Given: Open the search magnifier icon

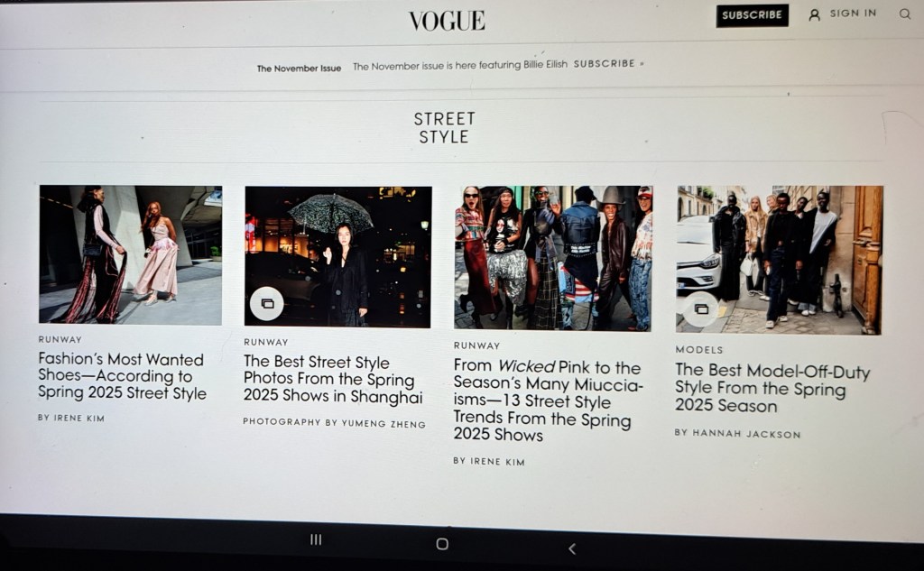Looking at the screenshot, I should coord(905,14).
